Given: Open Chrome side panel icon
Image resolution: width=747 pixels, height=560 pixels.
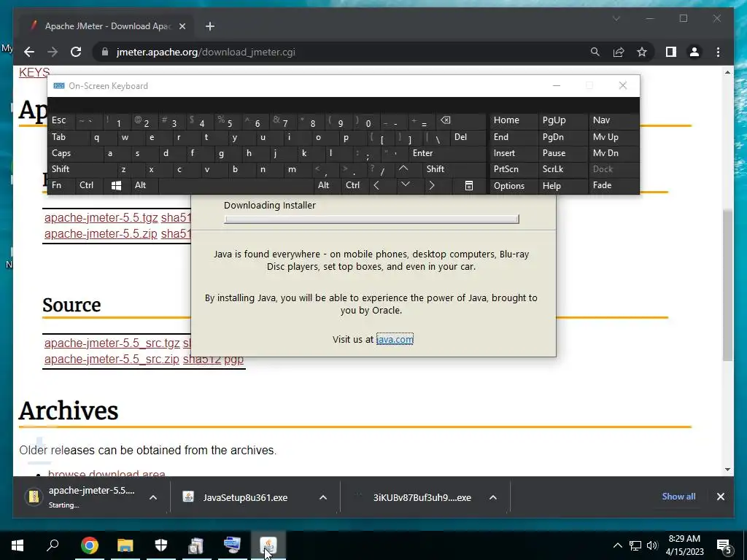Looking at the screenshot, I should (x=671, y=52).
